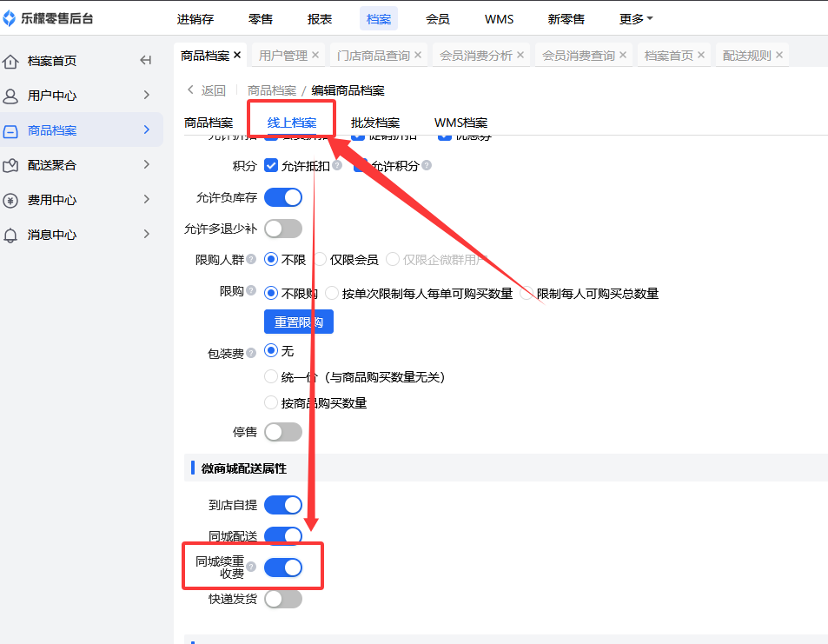Collapse the sidebar with the arrow icon
The image size is (828, 644).
146,60
